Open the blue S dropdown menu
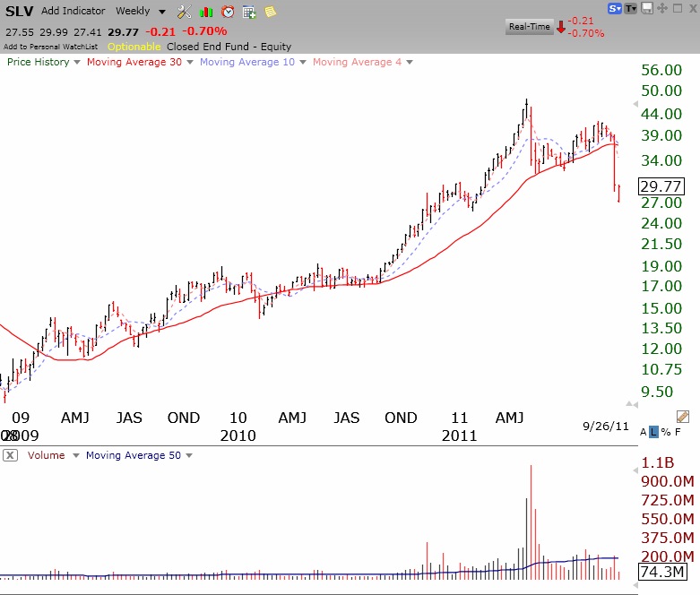This screenshot has width=700, height=595. click(615, 8)
